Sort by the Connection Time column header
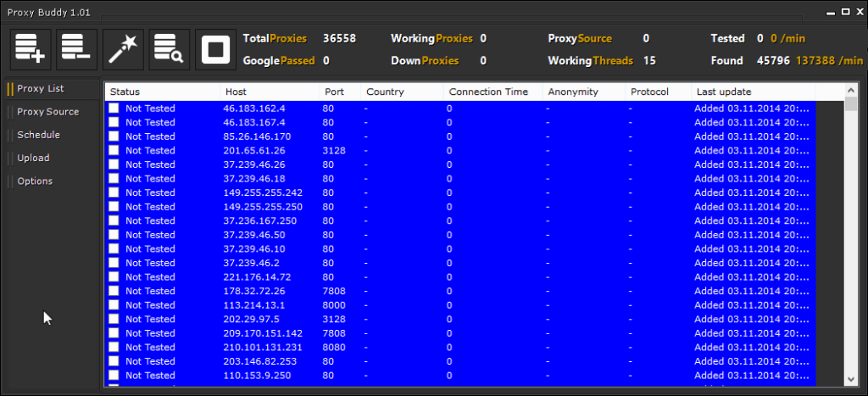 coord(492,92)
